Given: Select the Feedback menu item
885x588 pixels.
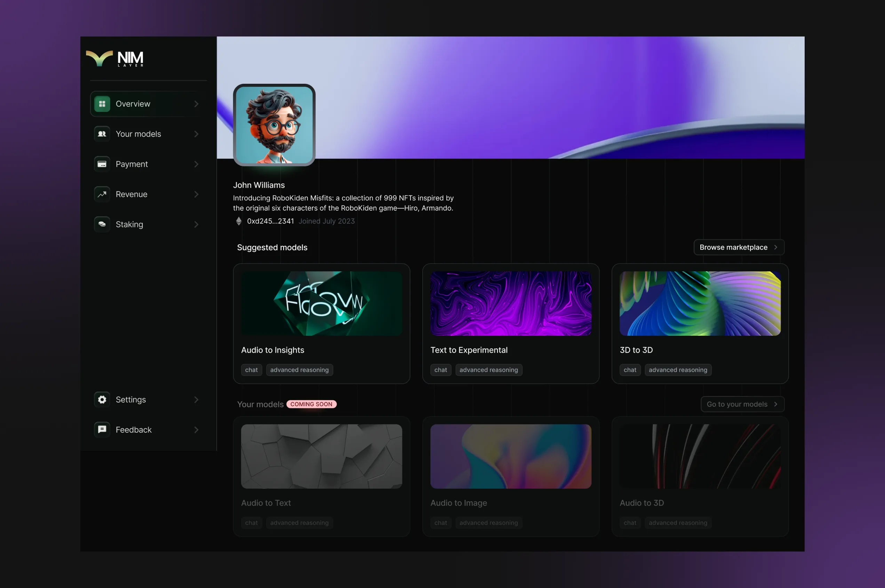Looking at the screenshot, I should (x=134, y=430).
